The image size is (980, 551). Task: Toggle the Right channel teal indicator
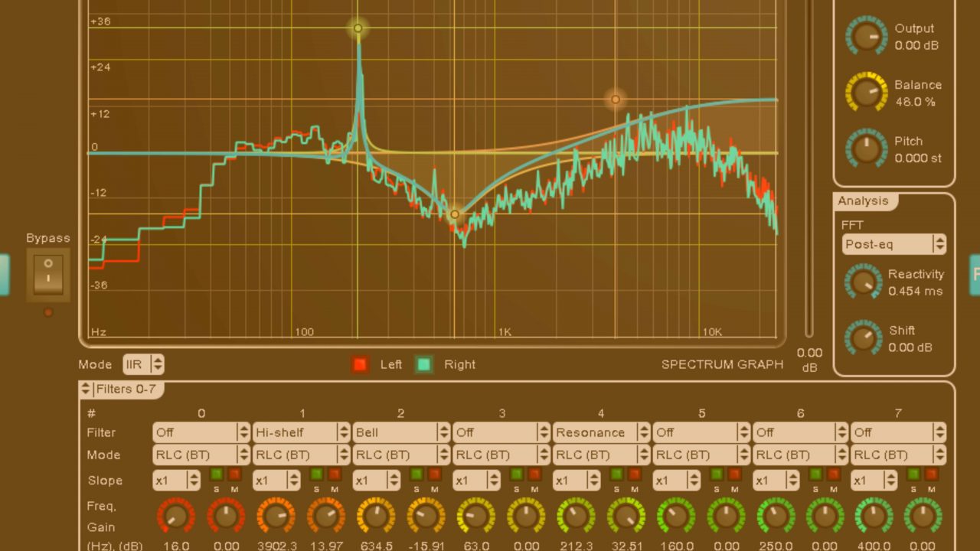[x=424, y=364]
